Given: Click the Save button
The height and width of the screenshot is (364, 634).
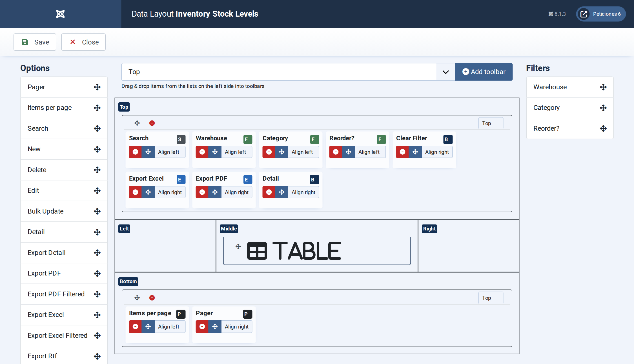Looking at the screenshot, I should click(x=35, y=42).
